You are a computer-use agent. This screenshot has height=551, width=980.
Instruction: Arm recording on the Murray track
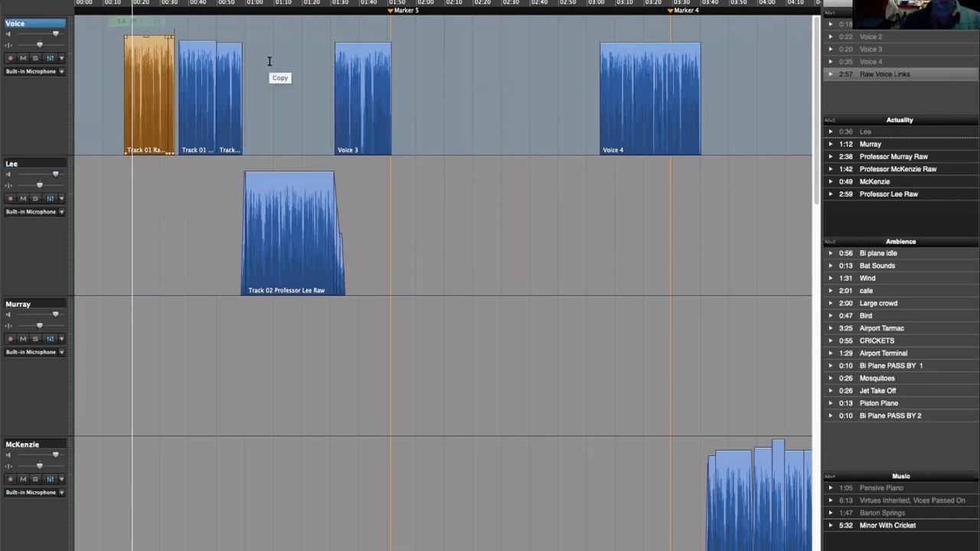(11, 338)
